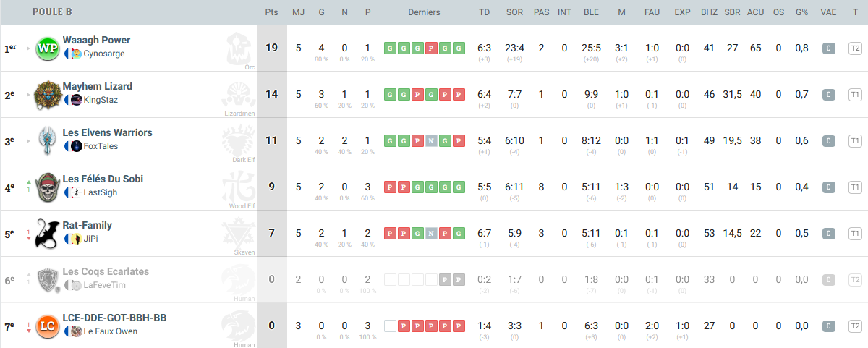868x348 pixels.
Task: Expand the Mayhem Lizard row arrow
Action: pos(30,95)
